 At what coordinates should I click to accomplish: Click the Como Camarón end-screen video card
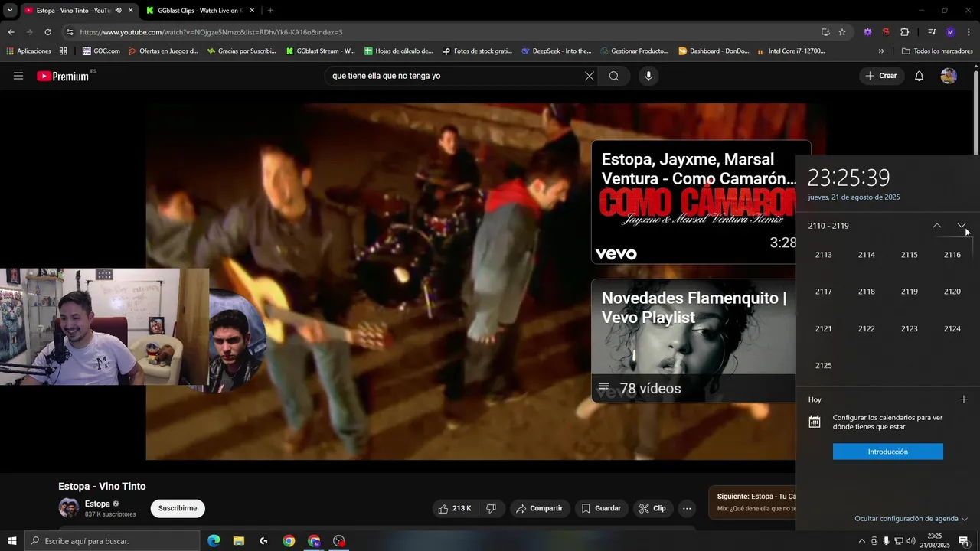[x=694, y=202]
